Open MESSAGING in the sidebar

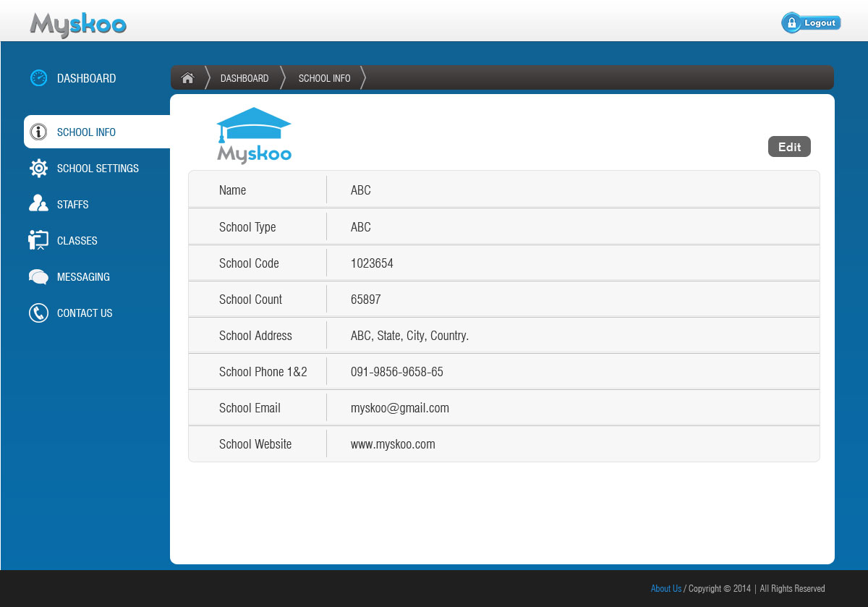click(x=83, y=277)
